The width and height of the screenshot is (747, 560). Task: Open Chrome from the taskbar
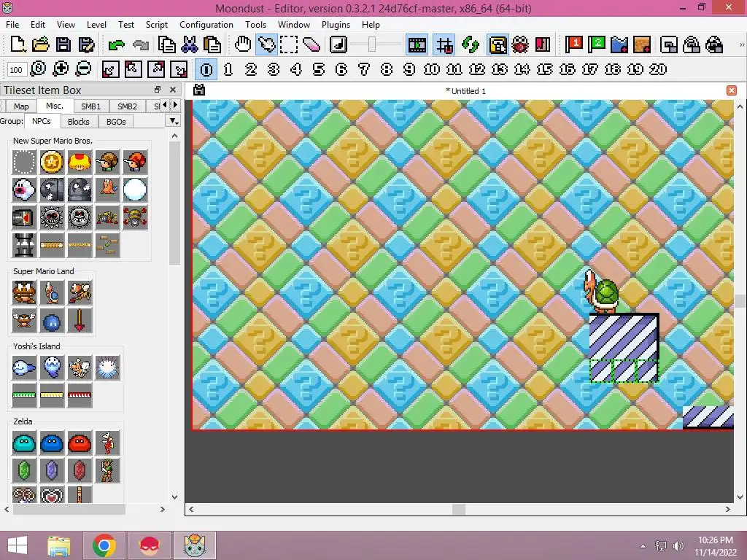104,545
